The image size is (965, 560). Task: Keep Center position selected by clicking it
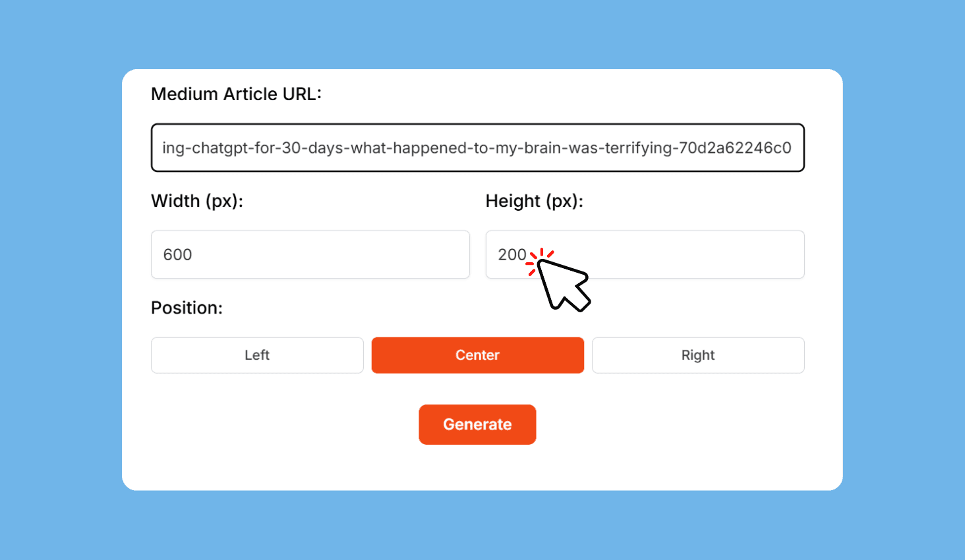pos(477,355)
